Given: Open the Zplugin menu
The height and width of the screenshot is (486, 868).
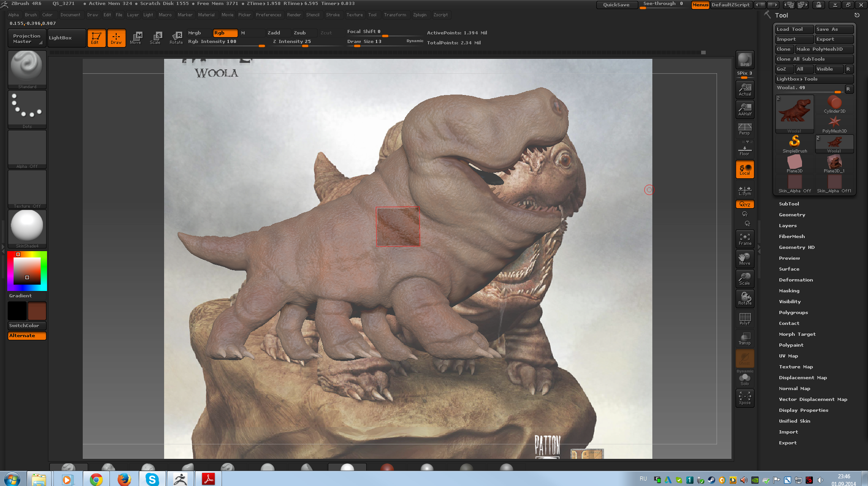Looking at the screenshot, I should (420, 15).
